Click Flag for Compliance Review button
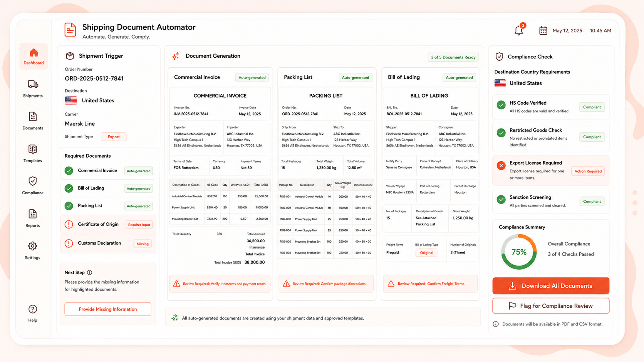Viewport: 644px width, 362px height. tap(551, 306)
